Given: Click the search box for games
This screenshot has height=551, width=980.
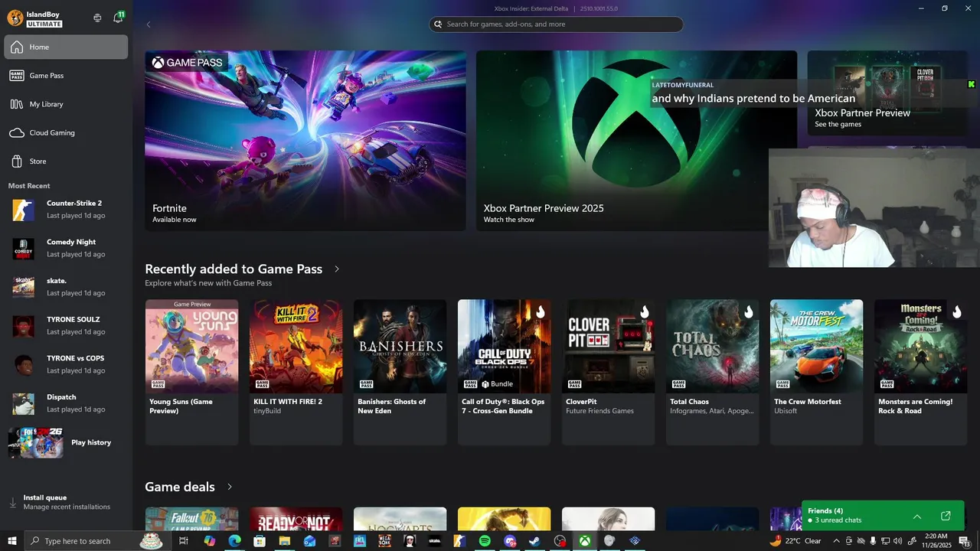Looking at the screenshot, I should tap(556, 24).
